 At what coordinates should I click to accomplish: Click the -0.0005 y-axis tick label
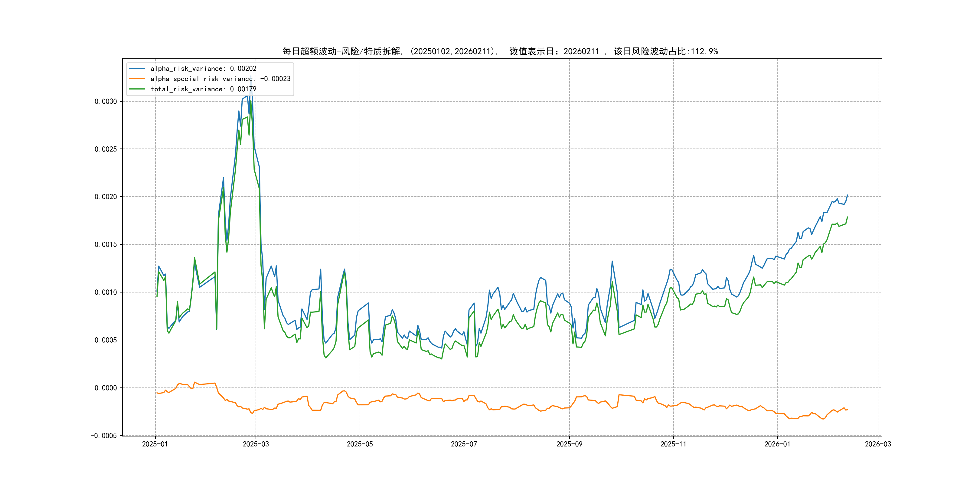pos(104,436)
